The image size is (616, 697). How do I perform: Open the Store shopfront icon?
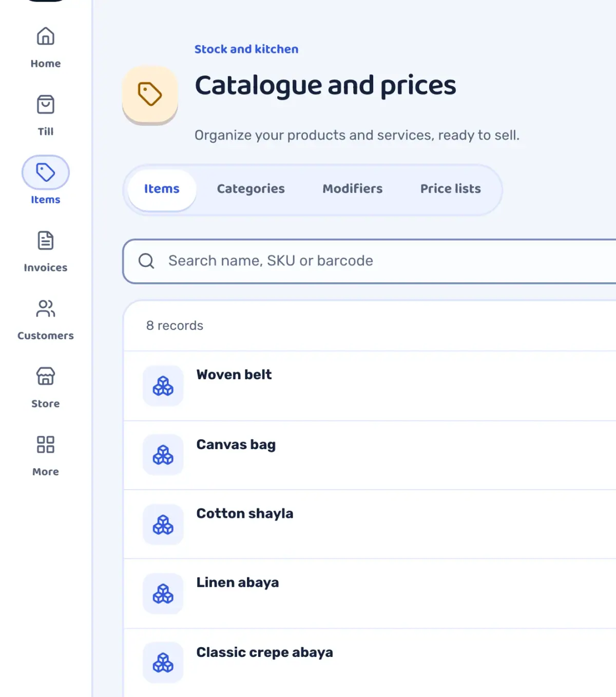pyautogui.click(x=46, y=376)
